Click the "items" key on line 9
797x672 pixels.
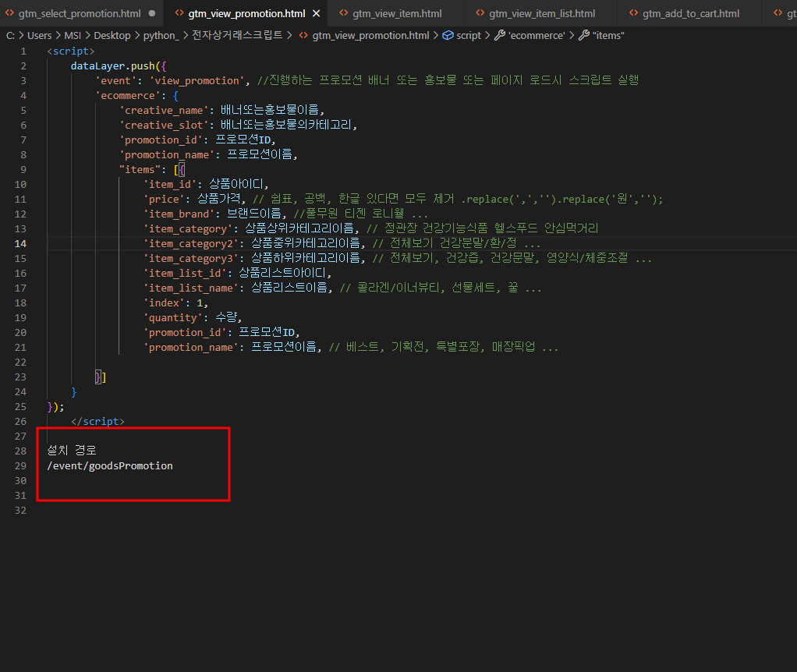point(140,170)
